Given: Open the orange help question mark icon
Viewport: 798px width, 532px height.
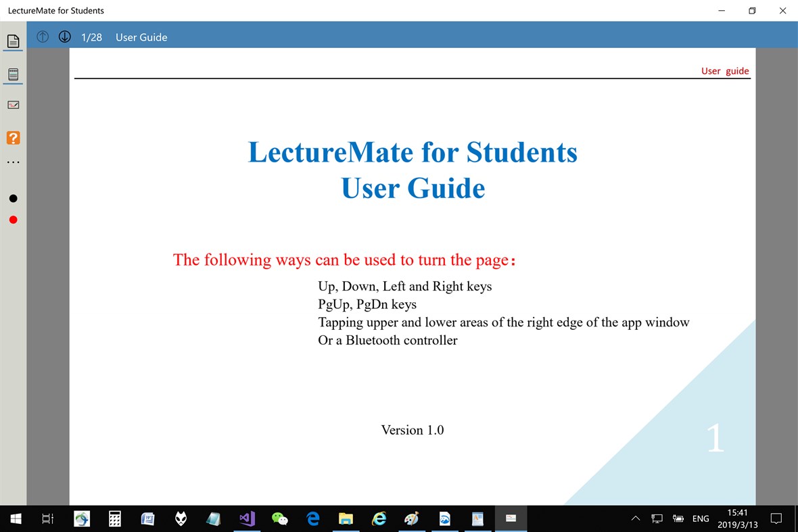Looking at the screenshot, I should (x=14, y=138).
